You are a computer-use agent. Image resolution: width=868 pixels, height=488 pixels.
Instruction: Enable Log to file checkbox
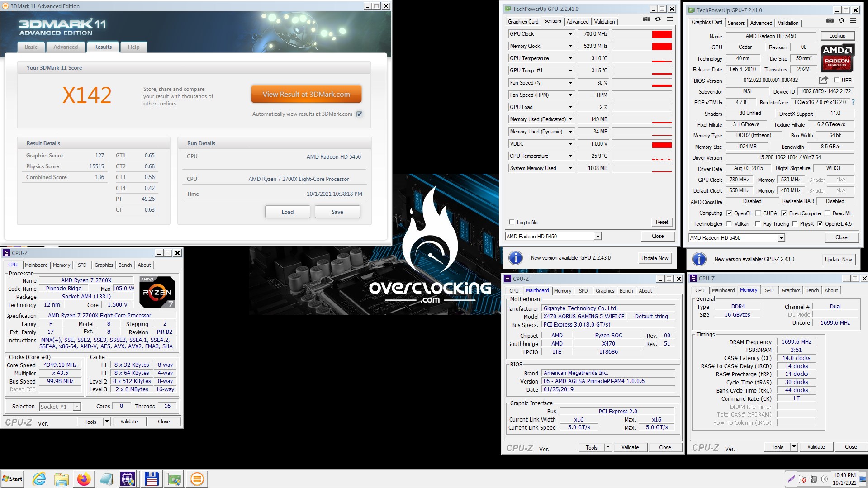coord(512,222)
